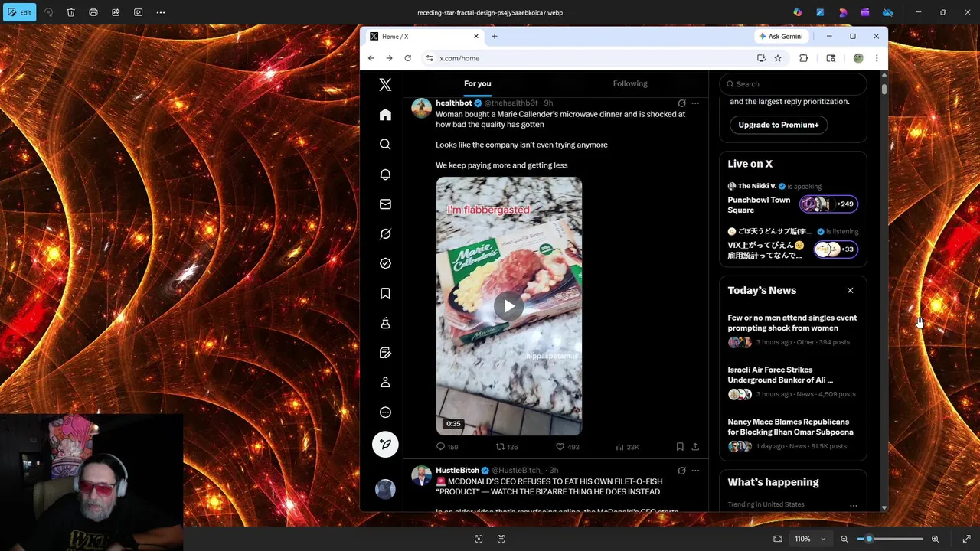Screen dimensions: 980x551
Task: Open the Profile person icon in X sidebar
Action: pyautogui.click(x=385, y=383)
